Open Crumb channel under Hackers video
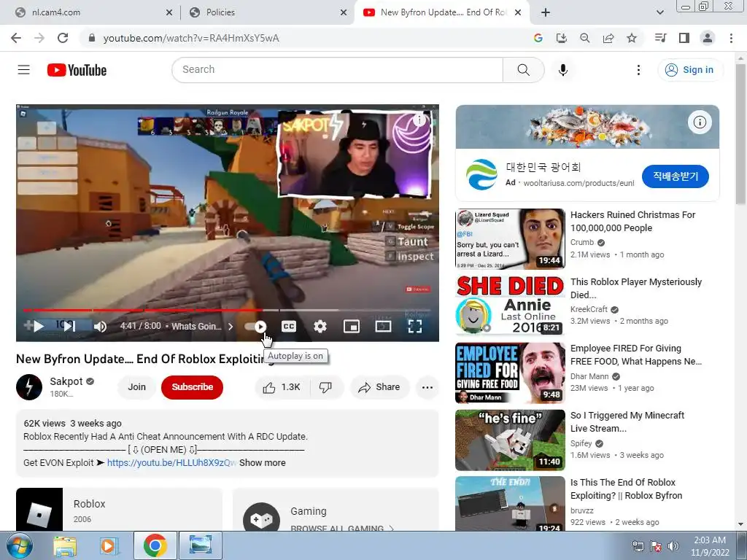Screen dimensions: 747x560 [x=582, y=242]
